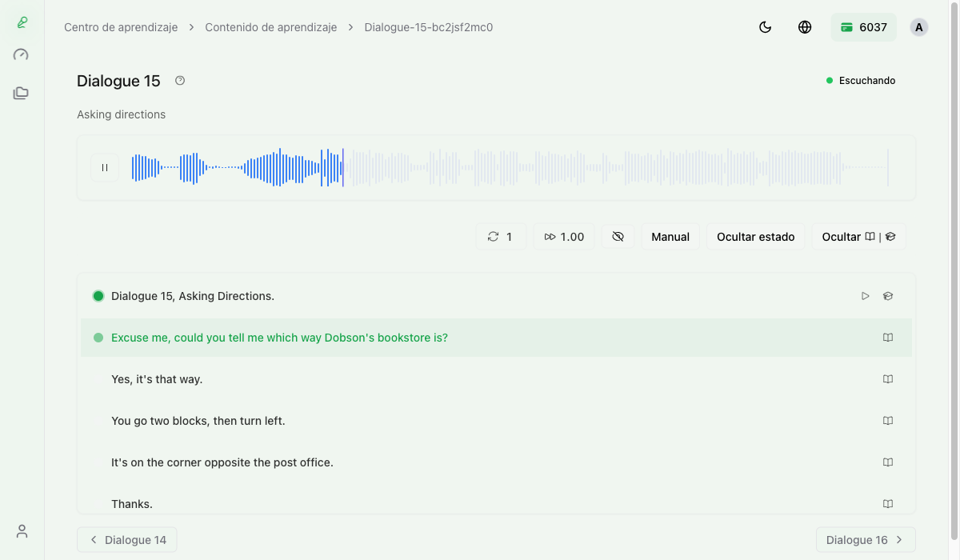This screenshot has width=960, height=560.
Task: Pause the audio playback
Action: [x=105, y=168]
